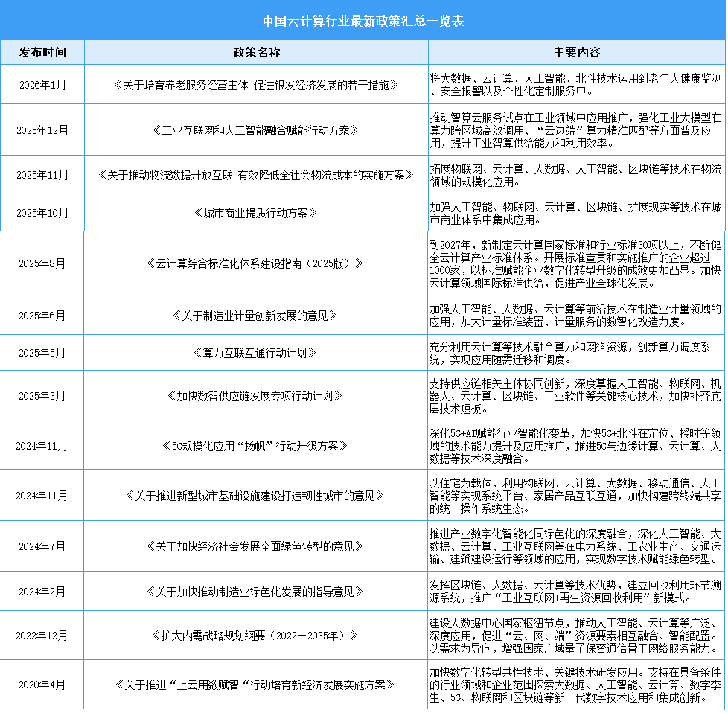Open 《云计算综合标准化体系建设指南（2025版）》 entry
728x713 pixels.
pyautogui.click(x=255, y=262)
